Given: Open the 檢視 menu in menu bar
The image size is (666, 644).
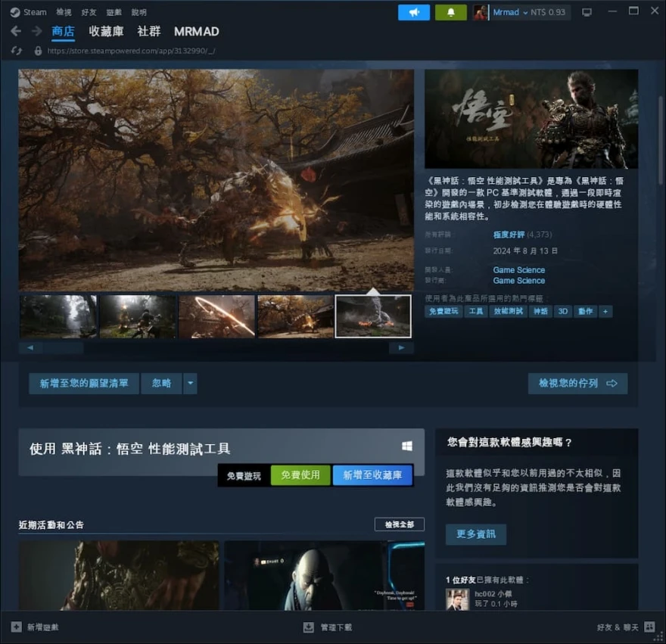Looking at the screenshot, I should point(64,12).
